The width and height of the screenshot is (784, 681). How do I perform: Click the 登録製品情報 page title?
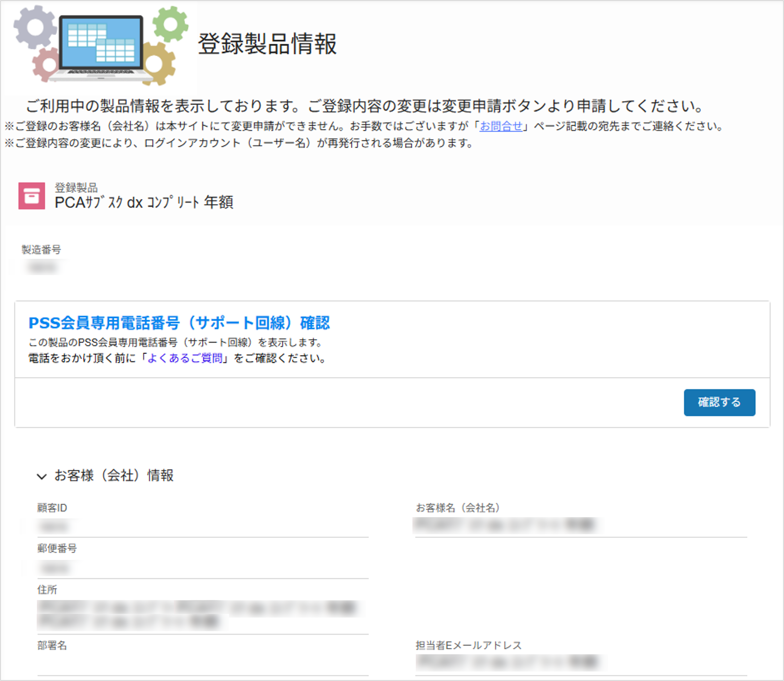267,44
